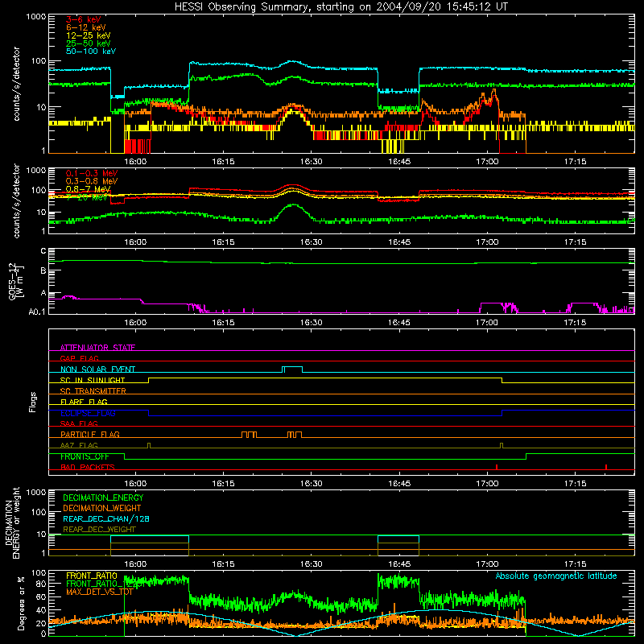Click the FRONTS_OFF flag label

point(85,456)
